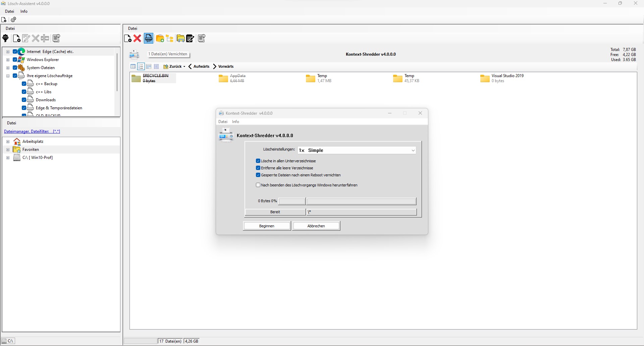Click the path field showing \*
Image resolution: width=644 pixels, height=346 pixels.
[362, 212]
